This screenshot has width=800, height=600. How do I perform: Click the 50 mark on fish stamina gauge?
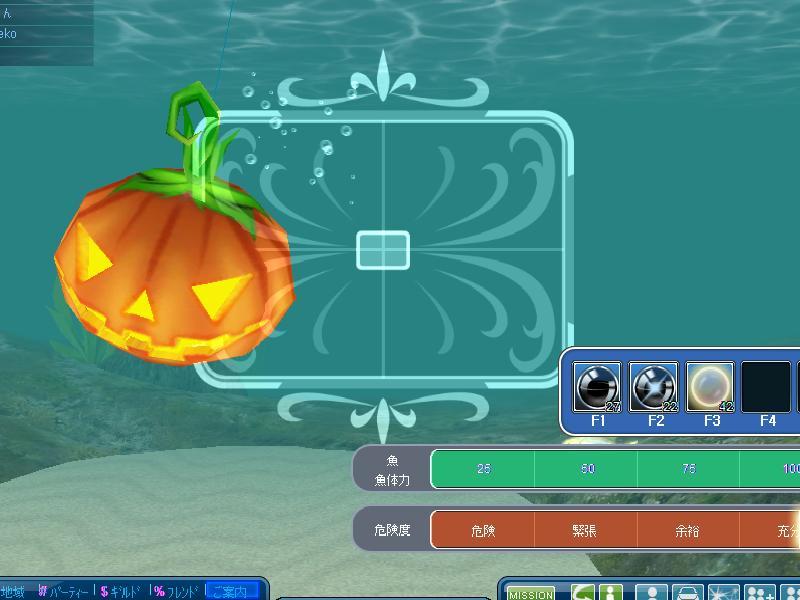[x=586, y=469]
